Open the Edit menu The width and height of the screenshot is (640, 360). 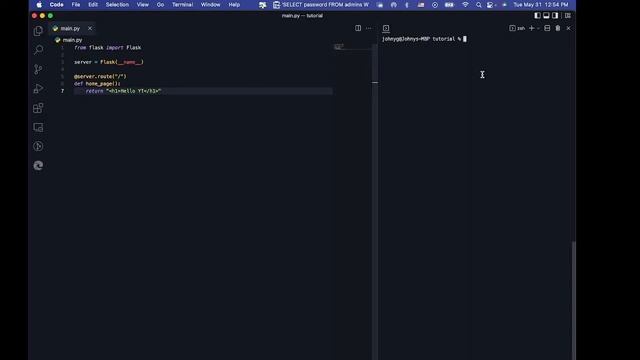93,4
